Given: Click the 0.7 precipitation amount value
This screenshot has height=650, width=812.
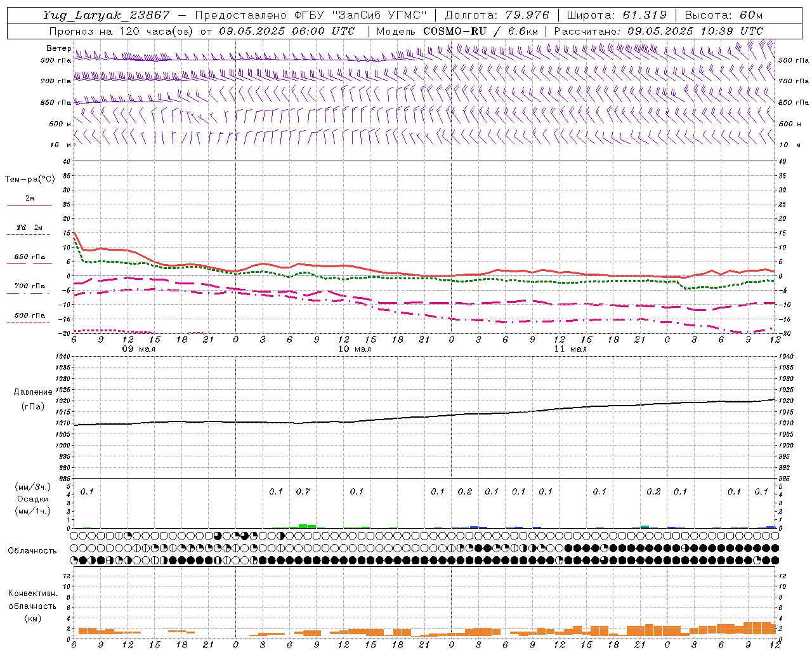Looking at the screenshot, I should coord(303,491).
